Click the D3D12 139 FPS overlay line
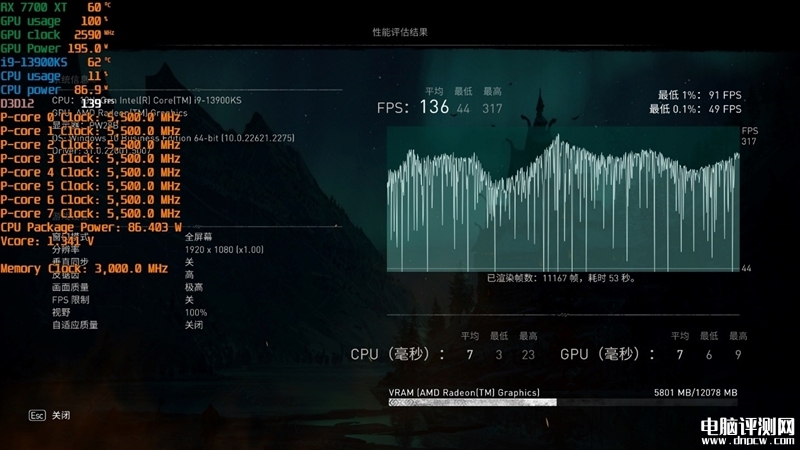Screen dimensions: 800x450 [x=57, y=104]
